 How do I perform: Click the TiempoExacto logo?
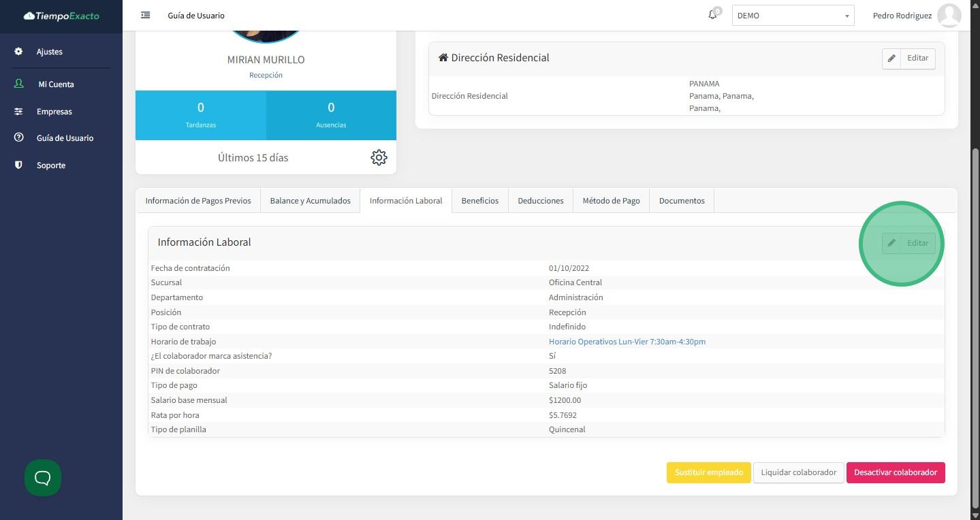coord(61,16)
